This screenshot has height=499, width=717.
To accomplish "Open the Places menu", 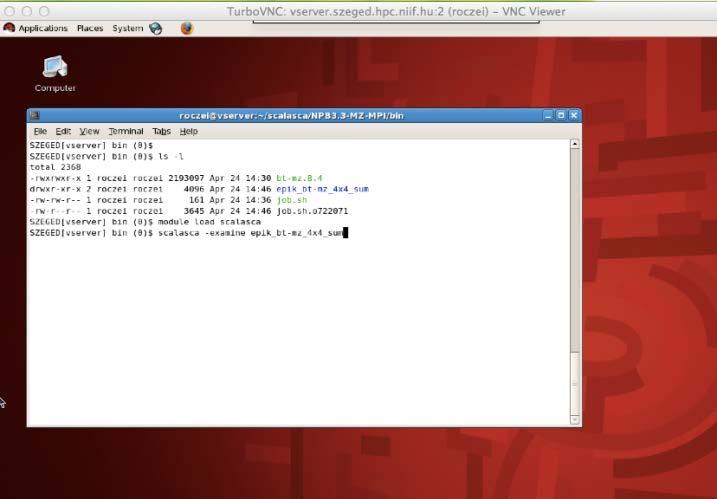I will [x=90, y=28].
